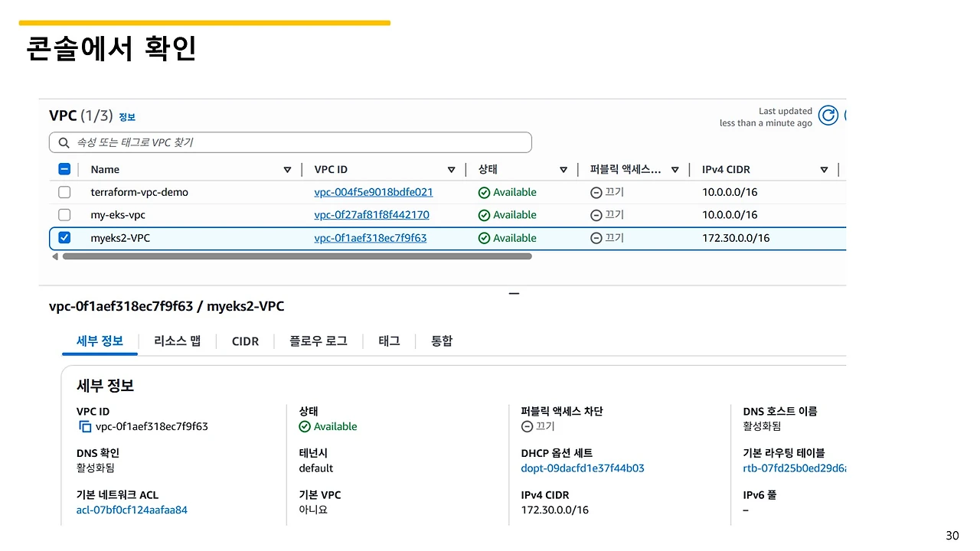Click the panel resize handle above details
Image resolution: width=980 pixels, height=551 pixels.
point(514,294)
